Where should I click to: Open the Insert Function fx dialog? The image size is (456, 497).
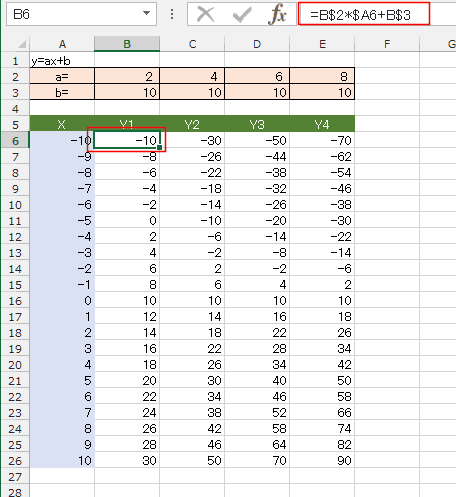point(277,15)
